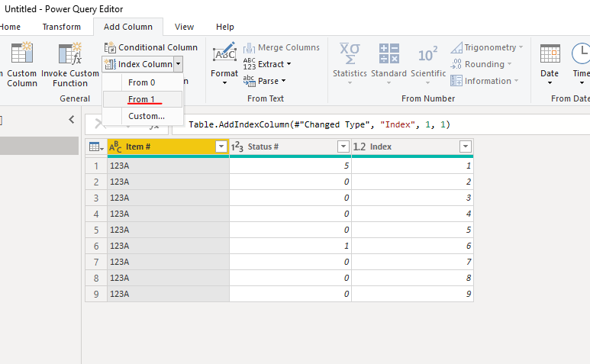Click the ABC type icon of Item #
The width and height of the screenshot is (590, 364).
[115, 147]
